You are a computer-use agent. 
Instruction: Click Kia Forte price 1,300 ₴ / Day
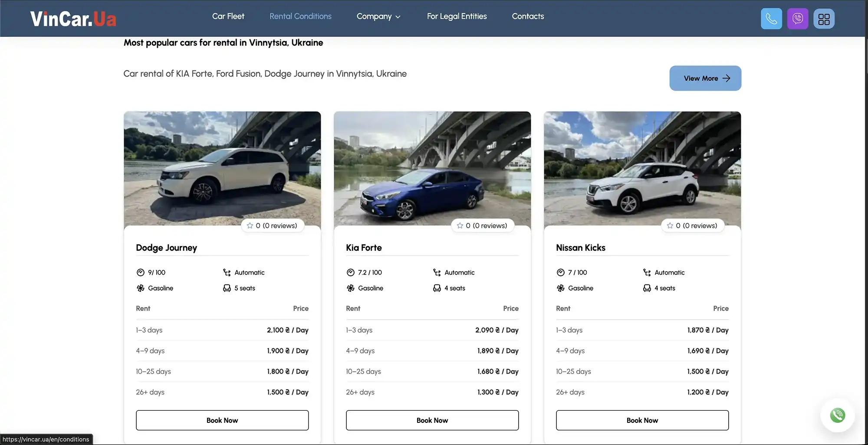point(498,392)
